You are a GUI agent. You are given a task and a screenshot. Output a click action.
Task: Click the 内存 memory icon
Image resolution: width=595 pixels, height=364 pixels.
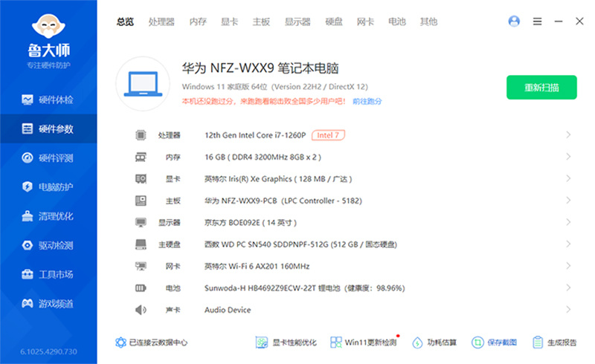coord(141,157)
